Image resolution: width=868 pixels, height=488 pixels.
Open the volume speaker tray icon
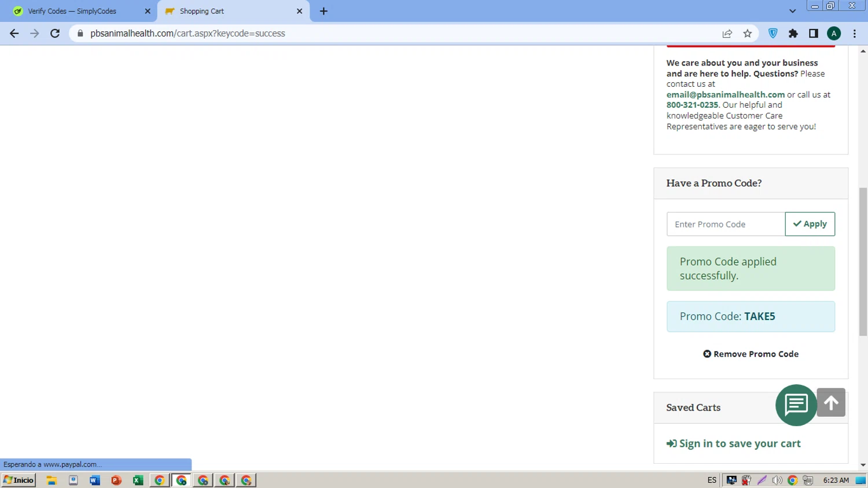tap(777, 480)
